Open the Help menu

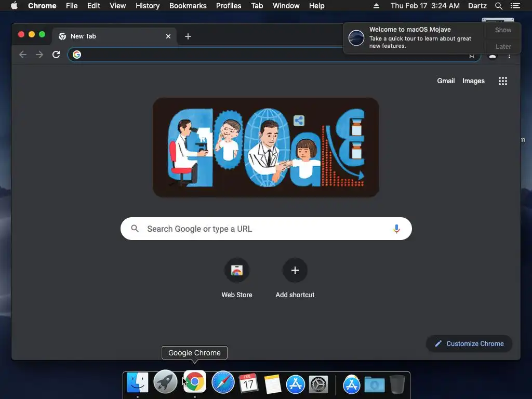(x=316, y=6)
